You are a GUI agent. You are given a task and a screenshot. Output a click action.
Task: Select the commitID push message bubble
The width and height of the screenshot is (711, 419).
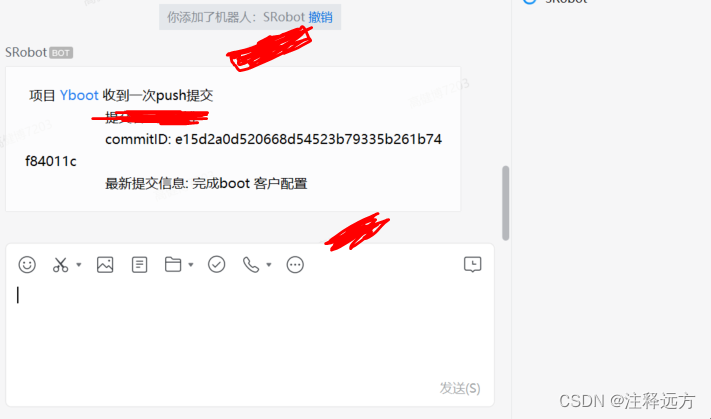point(233,139)
